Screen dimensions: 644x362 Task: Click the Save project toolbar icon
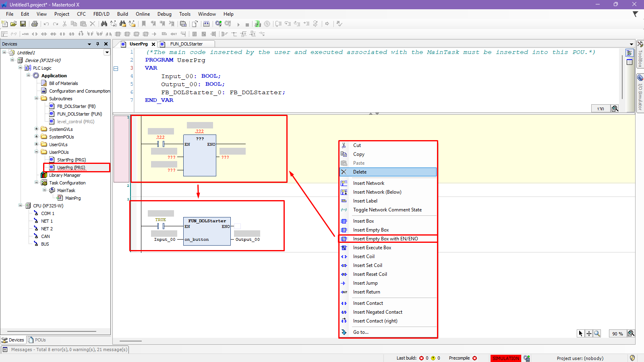click(23, 24)
